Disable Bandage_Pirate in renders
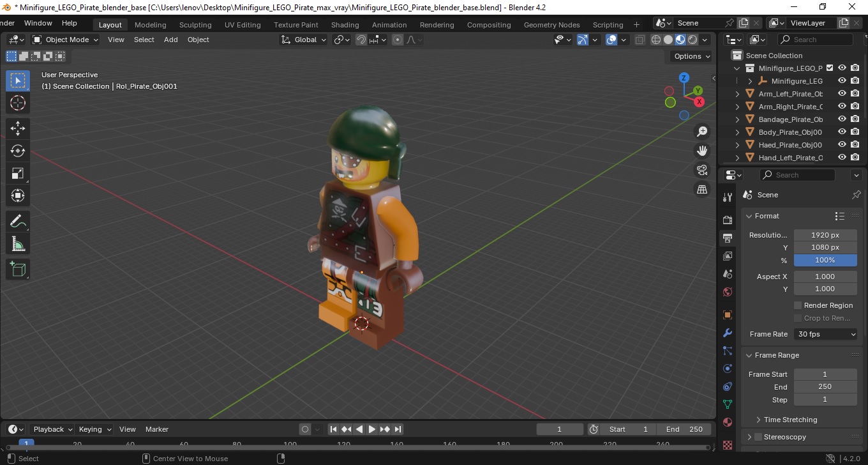This screenshot has width=868, height=465. tap(855, 119)
